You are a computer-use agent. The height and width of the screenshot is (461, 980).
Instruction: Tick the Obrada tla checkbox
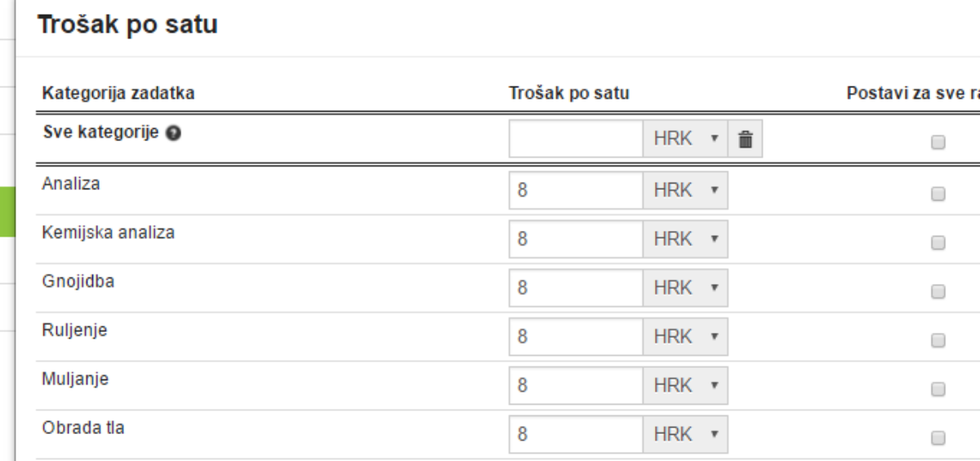[938, 437]
